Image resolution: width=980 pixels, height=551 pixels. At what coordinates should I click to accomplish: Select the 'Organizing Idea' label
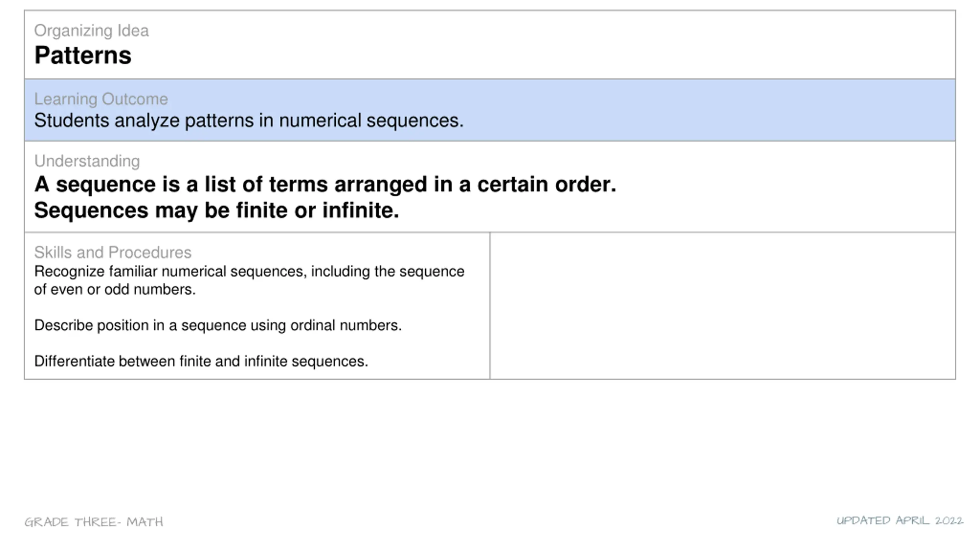click(x=91, y=31)
